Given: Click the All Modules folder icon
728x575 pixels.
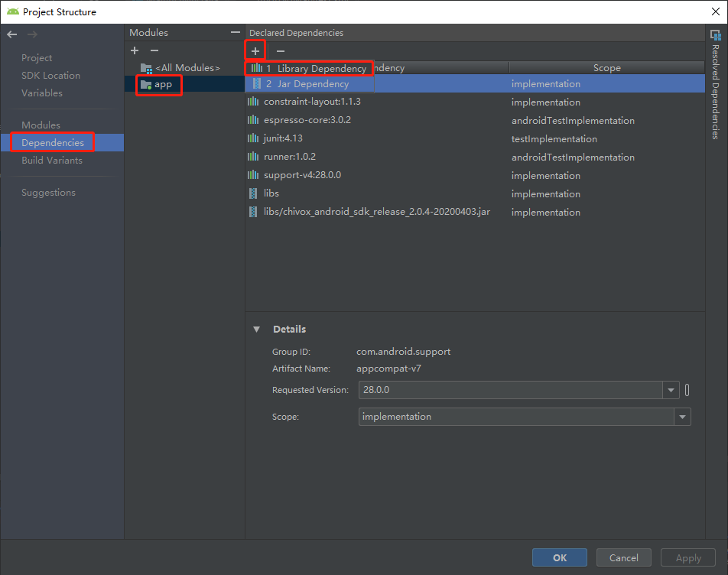Looking at the screenshot, I should pyautogui.click(x=146, y=68).
